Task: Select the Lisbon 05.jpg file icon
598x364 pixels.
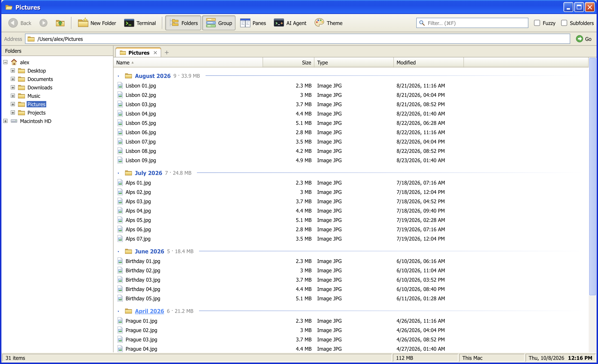Action: point(120,123)
